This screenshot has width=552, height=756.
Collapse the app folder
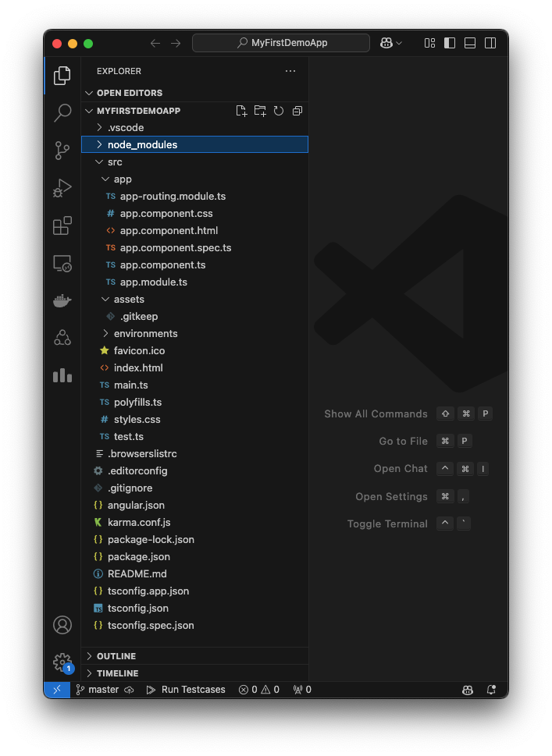point(195,179)
